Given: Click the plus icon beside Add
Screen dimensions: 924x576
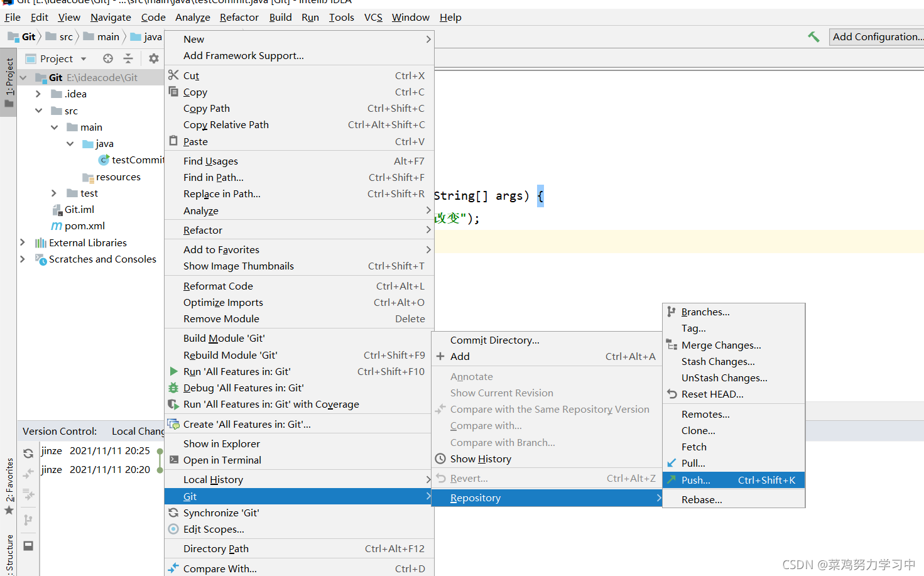Looking at the screenshot, I should 440,356.
